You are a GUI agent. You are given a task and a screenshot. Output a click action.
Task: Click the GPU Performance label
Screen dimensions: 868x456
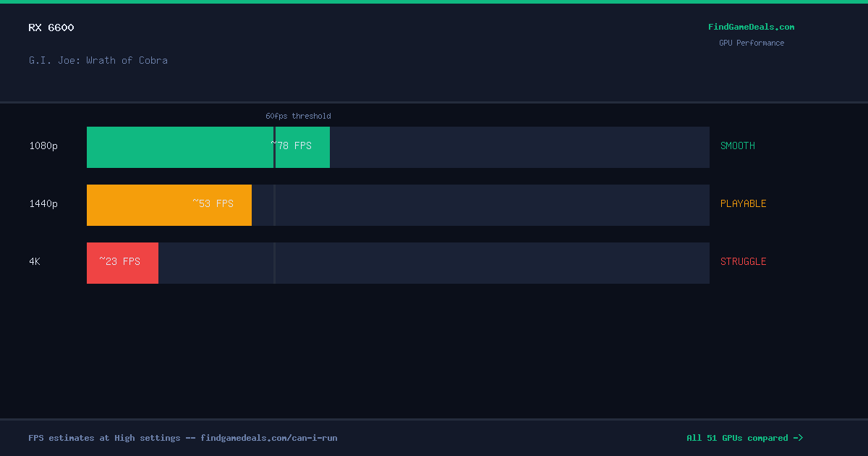coord(752,43)
